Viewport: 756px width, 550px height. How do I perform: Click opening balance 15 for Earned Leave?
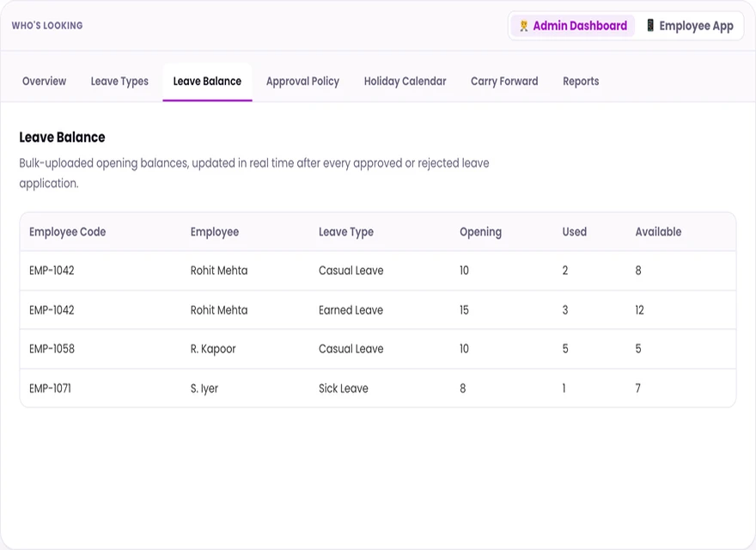coord(464,309)
